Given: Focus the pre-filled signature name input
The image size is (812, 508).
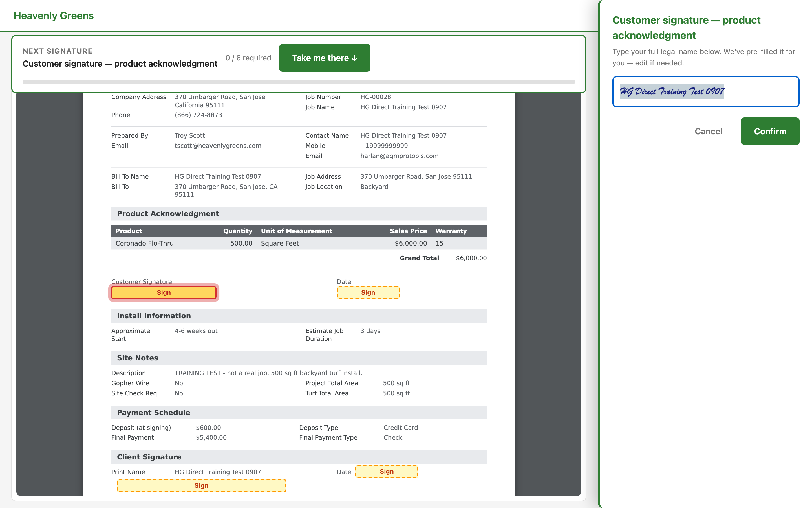Looking at the screenshot, I should point(706,92).
